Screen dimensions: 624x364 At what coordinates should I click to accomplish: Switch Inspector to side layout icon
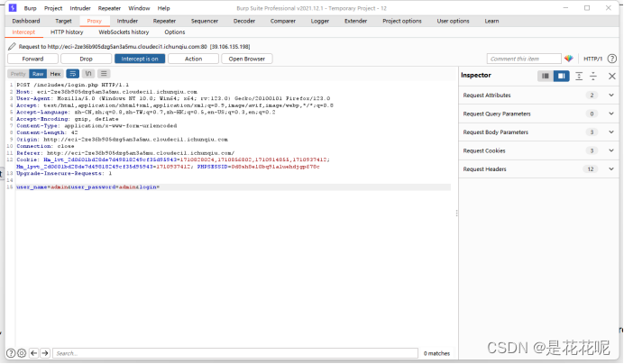click(561, 76)
